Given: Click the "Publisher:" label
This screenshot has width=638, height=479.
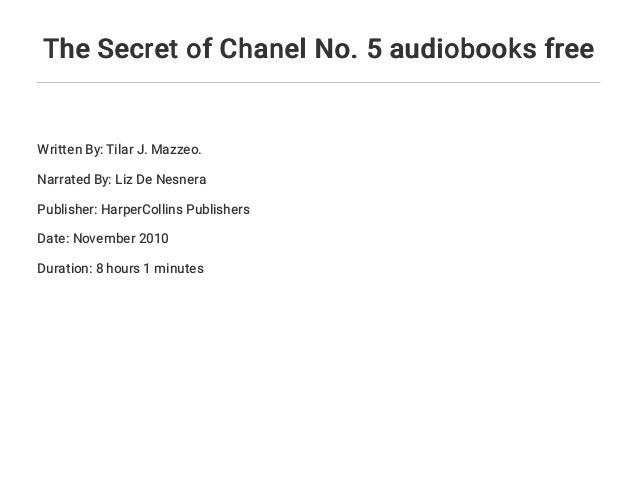Looking at the screenshot, I should pyautogui.click(x=67, y=209).
